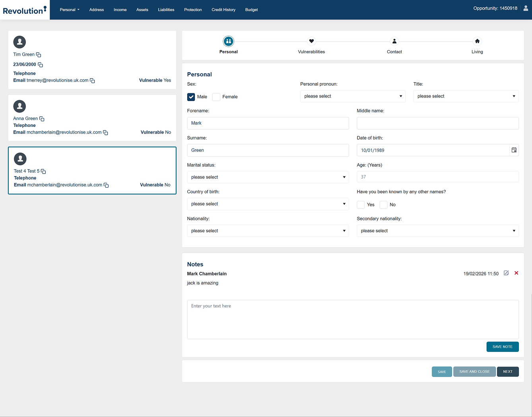Expand the Nationality dropdown
532x417 pixels.
tap(268, 231)
